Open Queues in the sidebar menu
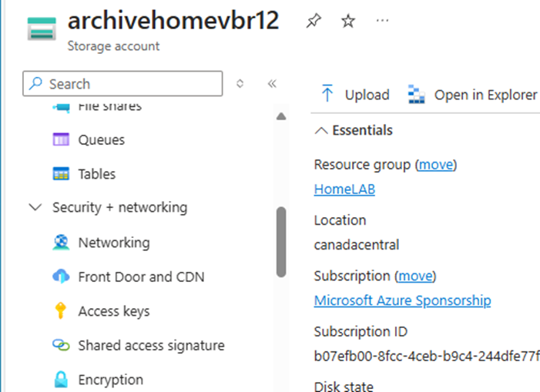The image size is (540, 392). pos(101,139)
